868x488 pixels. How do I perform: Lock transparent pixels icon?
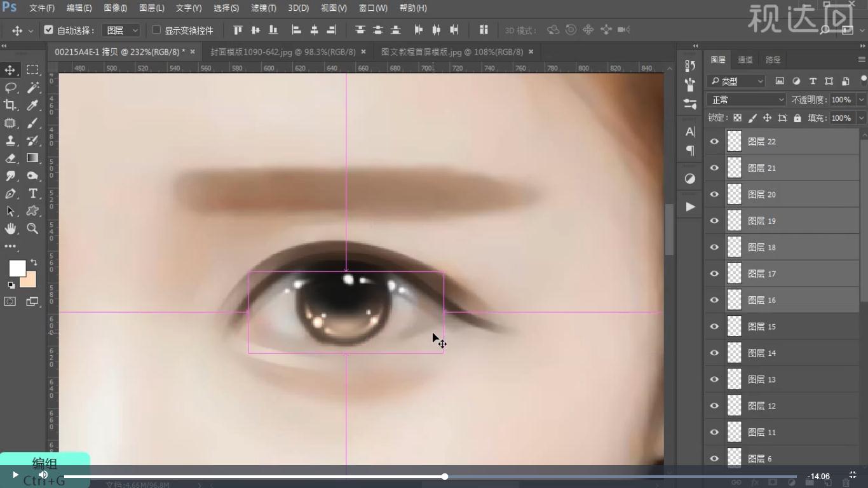[737, 118]
